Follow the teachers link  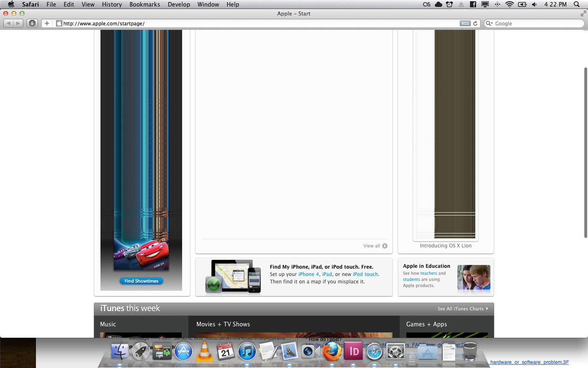(429, 273)
